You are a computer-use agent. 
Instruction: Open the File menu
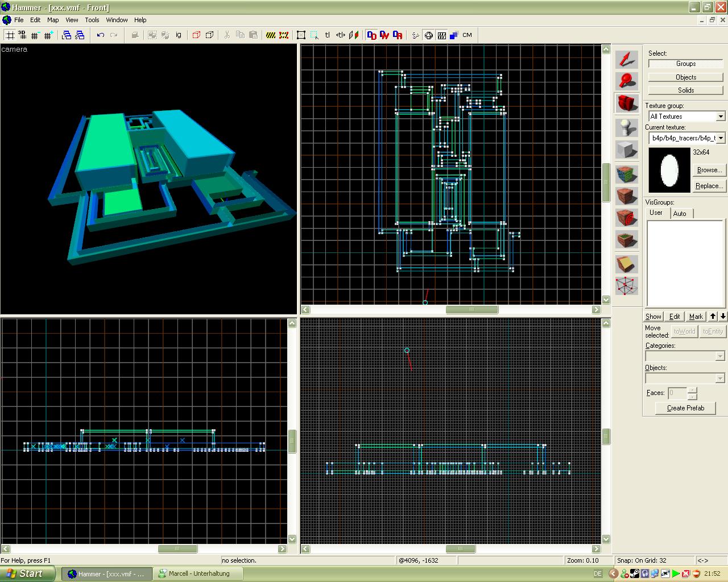pos(19,20)
